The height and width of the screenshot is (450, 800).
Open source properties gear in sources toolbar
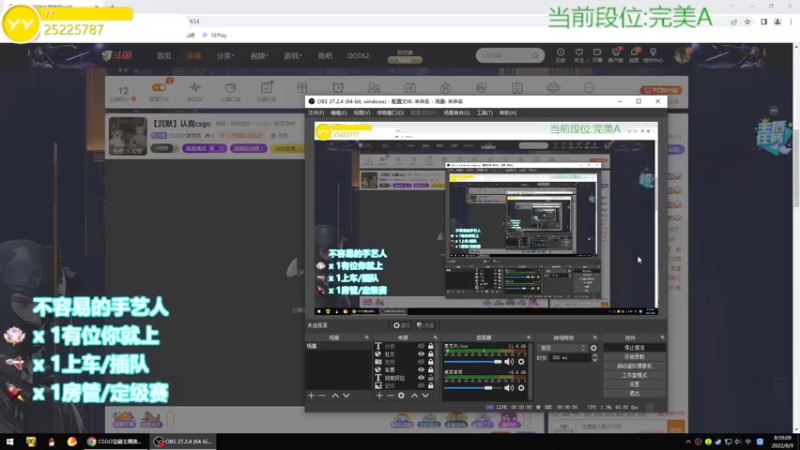[401, 395]
